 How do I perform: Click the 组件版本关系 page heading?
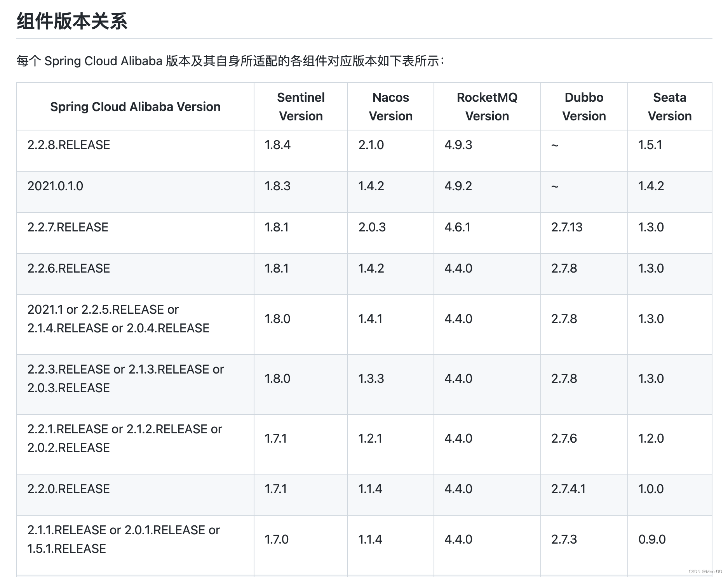[72, 21]
